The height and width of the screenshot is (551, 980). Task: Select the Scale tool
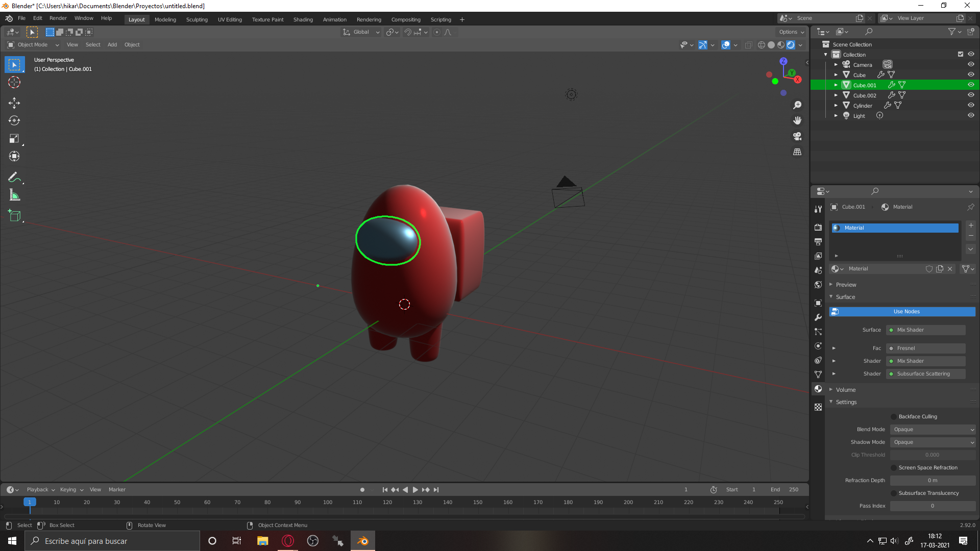tap(14, 139)
